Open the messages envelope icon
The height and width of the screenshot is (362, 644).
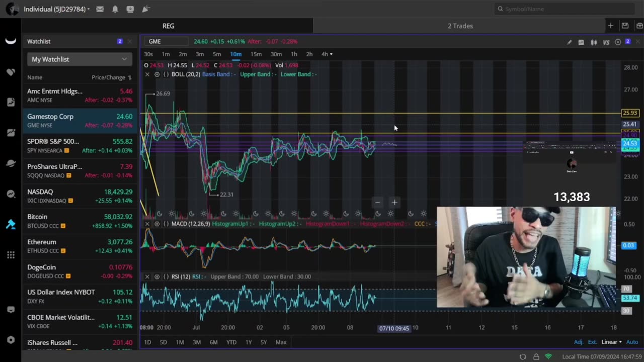click(100, 9)
